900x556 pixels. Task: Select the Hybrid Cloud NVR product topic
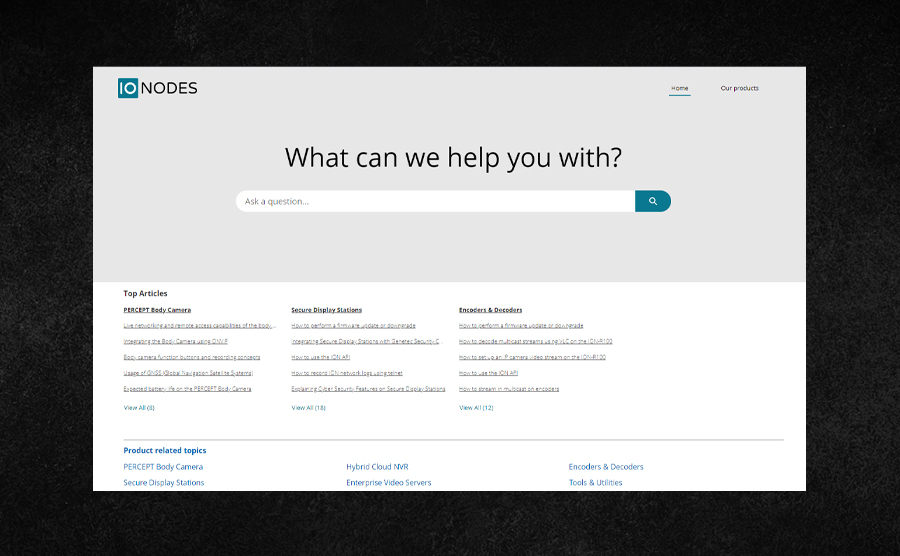point(377,467)
